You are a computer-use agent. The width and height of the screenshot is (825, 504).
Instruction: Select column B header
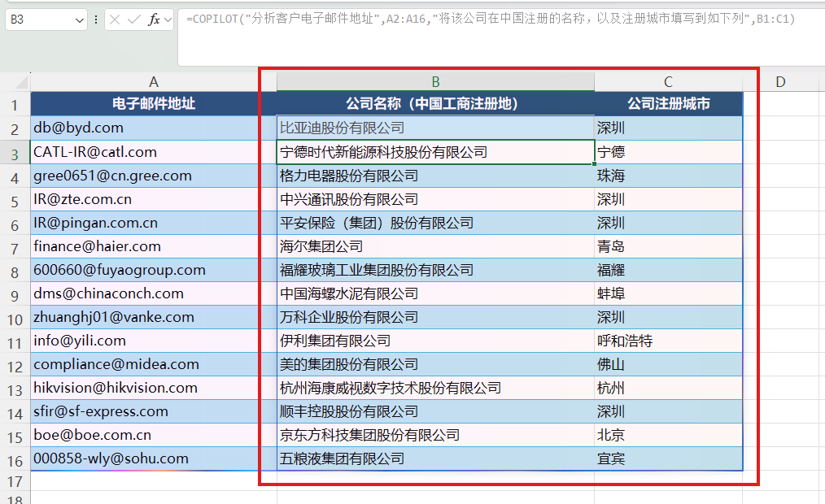click(x=435, y=82)
